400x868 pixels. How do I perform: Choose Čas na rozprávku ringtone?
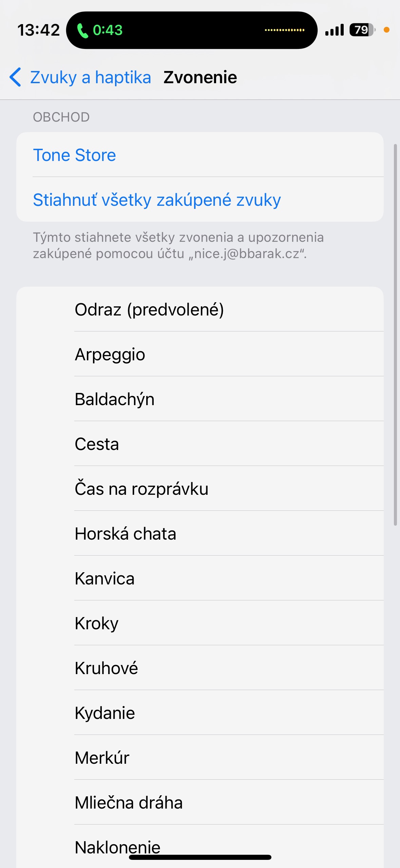(141, 489)
